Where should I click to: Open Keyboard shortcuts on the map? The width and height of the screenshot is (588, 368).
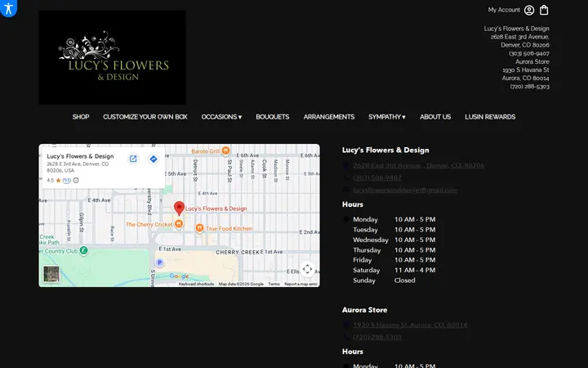[x=196, y=284]
